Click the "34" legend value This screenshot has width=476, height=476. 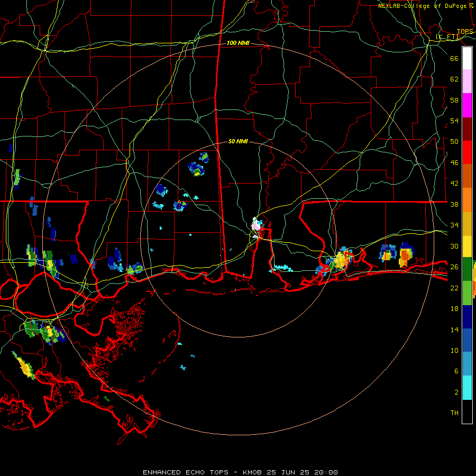click(454, 225)
